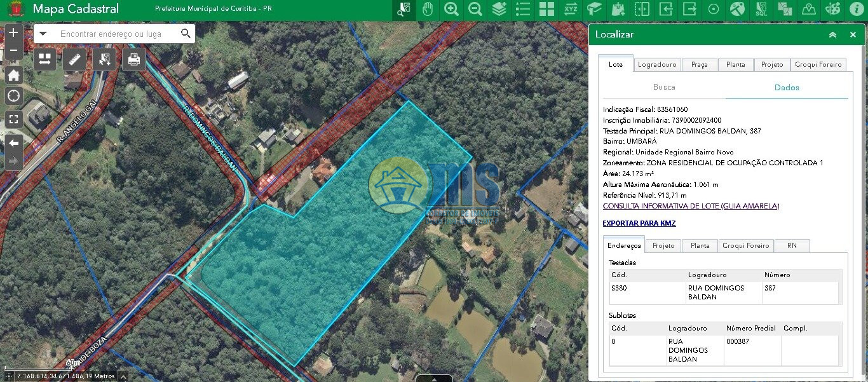Click the Indicação Fiscal value 83561060
This screenshot has width=868, height=382.
tap(672, 109)
